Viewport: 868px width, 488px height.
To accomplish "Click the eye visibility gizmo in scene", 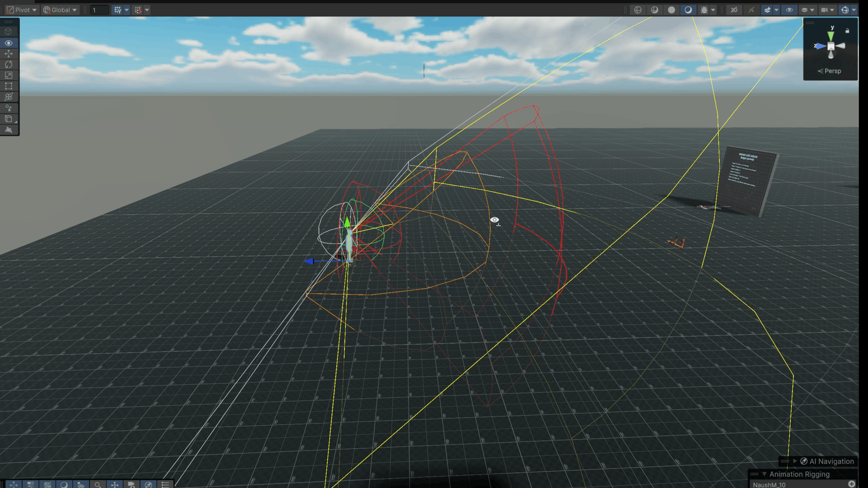I will click(x=495, y=220).
